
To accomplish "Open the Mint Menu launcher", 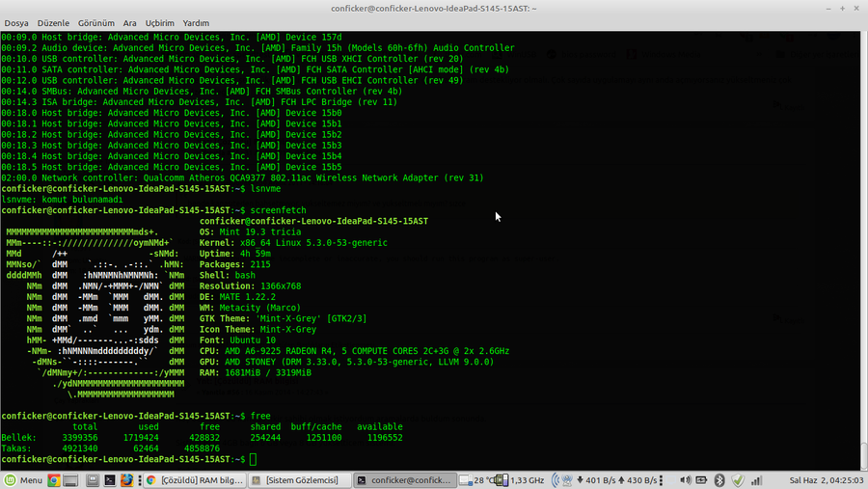I will (23, 480).
